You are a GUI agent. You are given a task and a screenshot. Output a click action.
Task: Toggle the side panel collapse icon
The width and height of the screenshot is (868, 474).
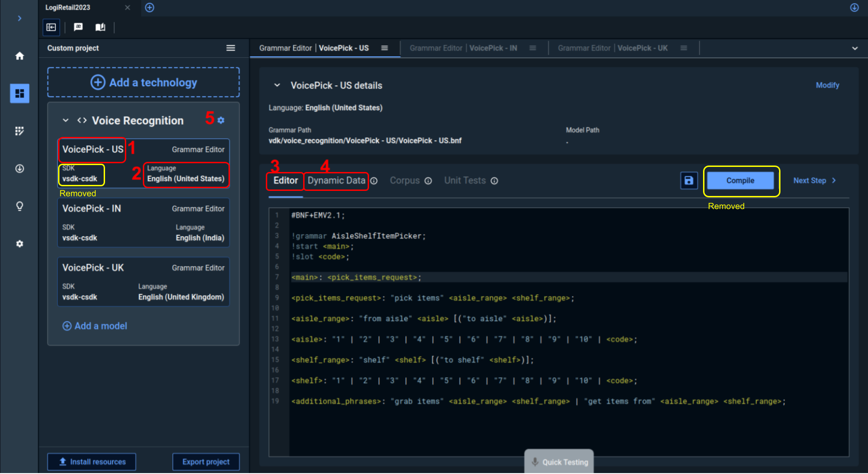click(51, 27)
